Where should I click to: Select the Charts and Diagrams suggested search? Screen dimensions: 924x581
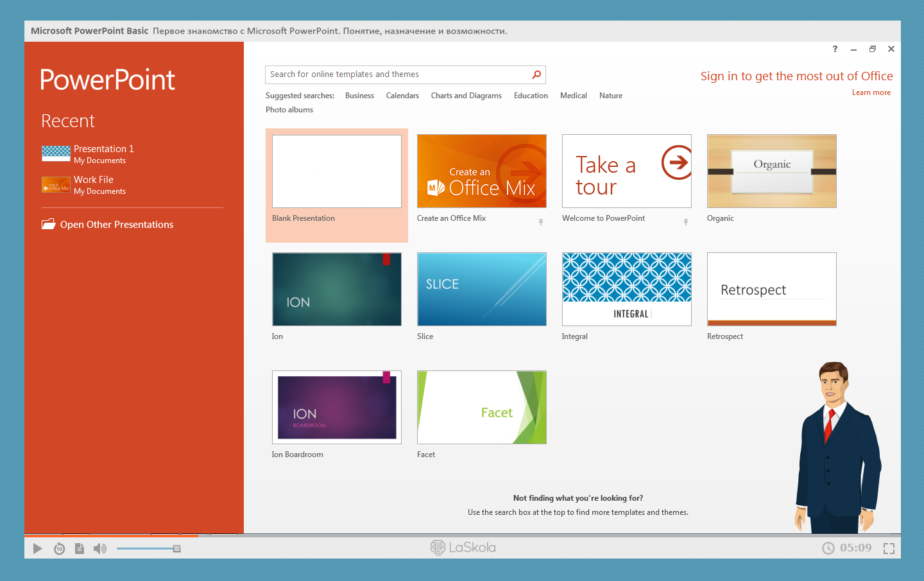466,96
